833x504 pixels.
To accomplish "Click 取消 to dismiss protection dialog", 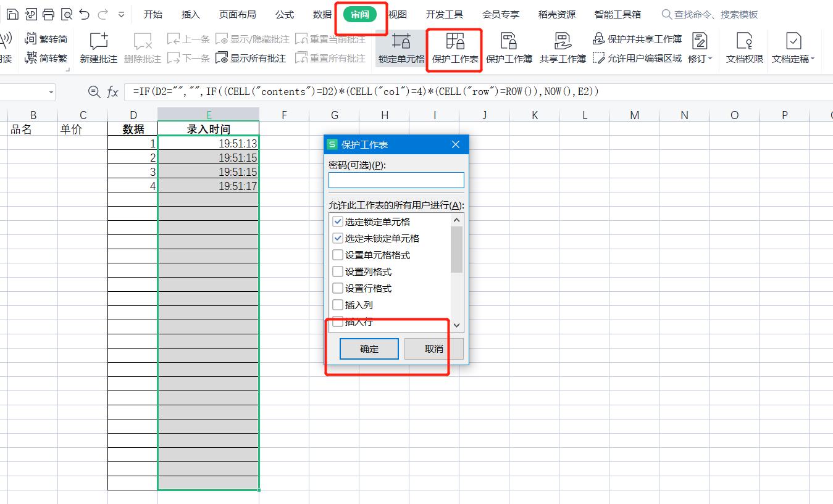I will (433, 349).
